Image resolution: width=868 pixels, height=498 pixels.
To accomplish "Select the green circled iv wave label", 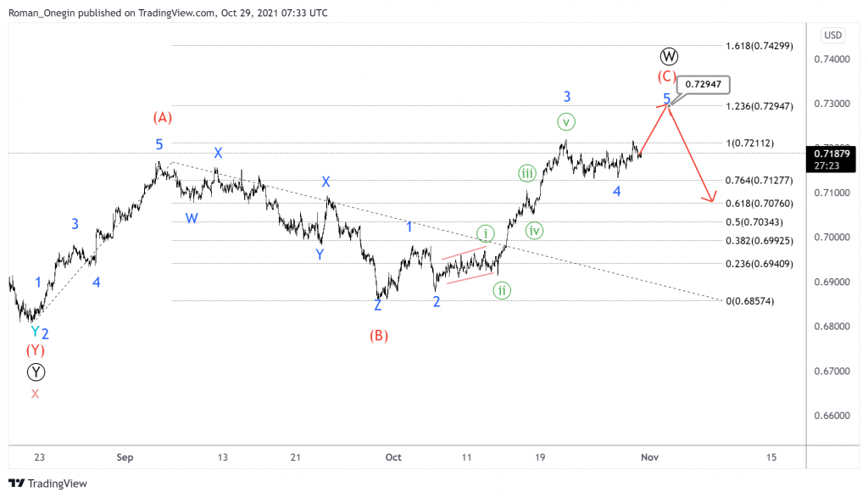I will (533, 230).
